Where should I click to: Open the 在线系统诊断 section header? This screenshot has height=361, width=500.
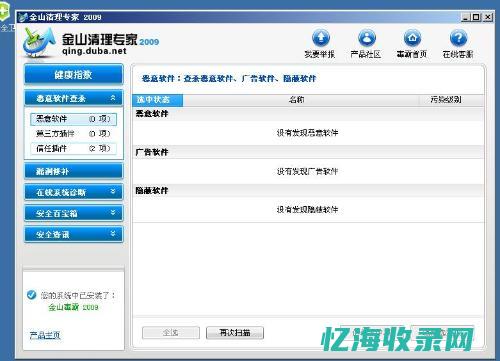point(74,192)
